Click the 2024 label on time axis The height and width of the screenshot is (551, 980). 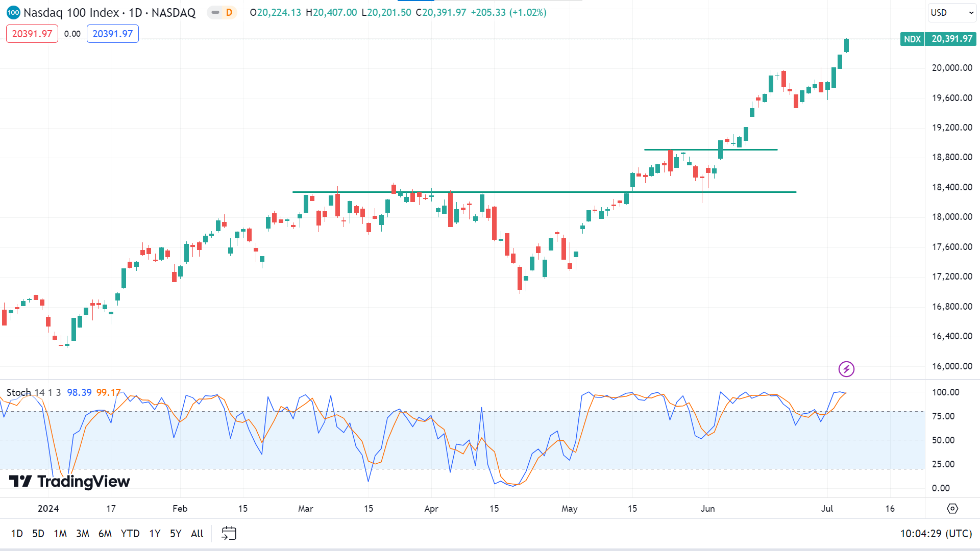pos(48,509)
